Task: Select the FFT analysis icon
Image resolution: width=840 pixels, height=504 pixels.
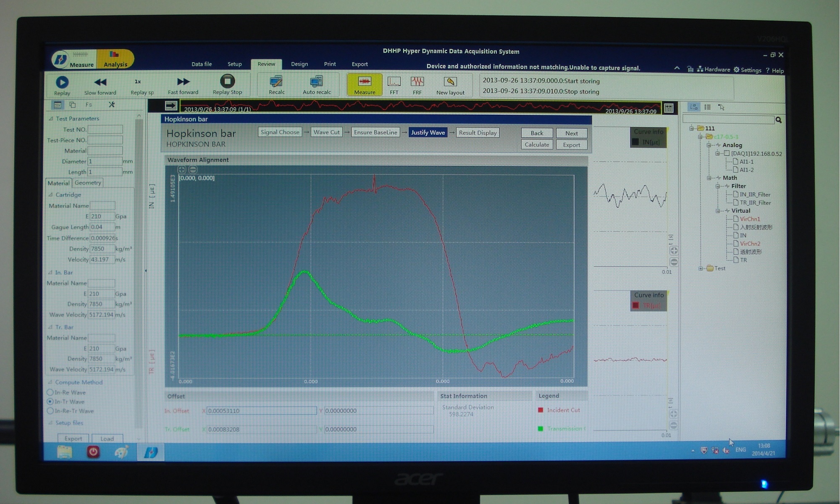Action: (394, 81)
